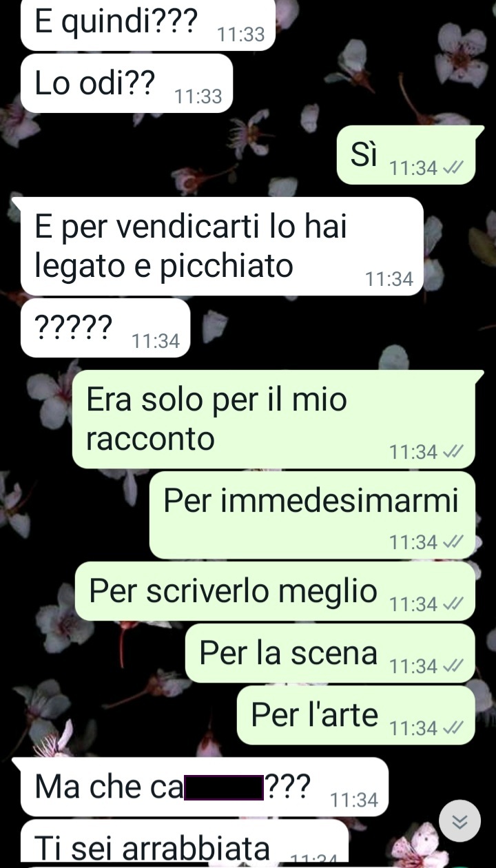This screenshot has height=868, width=496.
Task: Select the 'Sì' reply bubble
Action: pyautogui.click(x=406, y=155)
